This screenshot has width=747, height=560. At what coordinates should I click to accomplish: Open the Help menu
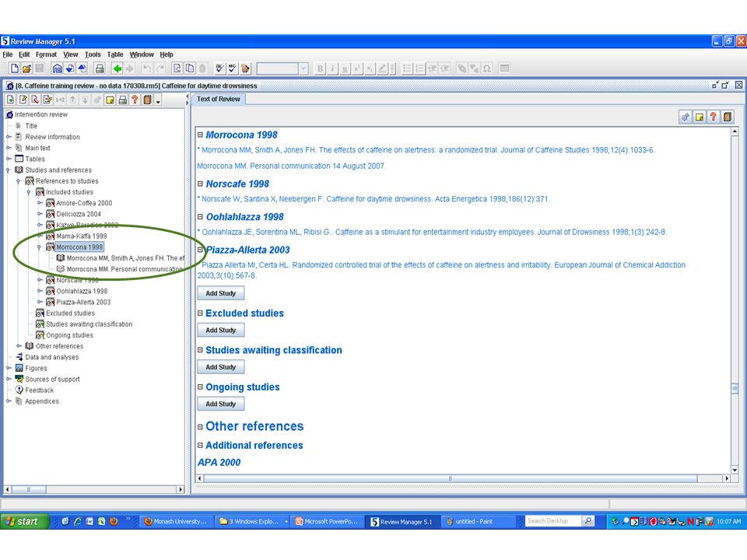pos(167,54)
